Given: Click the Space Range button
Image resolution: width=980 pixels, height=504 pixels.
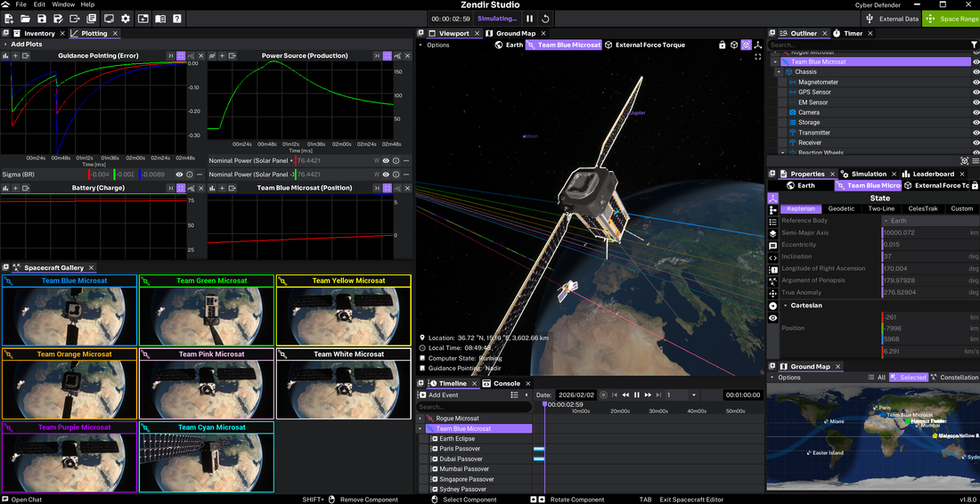Looking at the screenshot, I should pos(951,19).
